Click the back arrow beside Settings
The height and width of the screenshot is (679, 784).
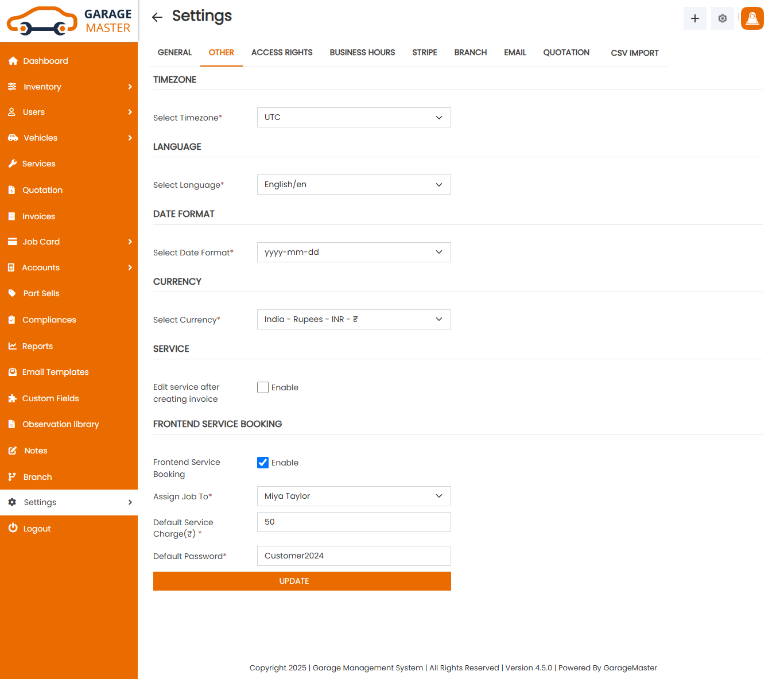(x=157, y=17)
